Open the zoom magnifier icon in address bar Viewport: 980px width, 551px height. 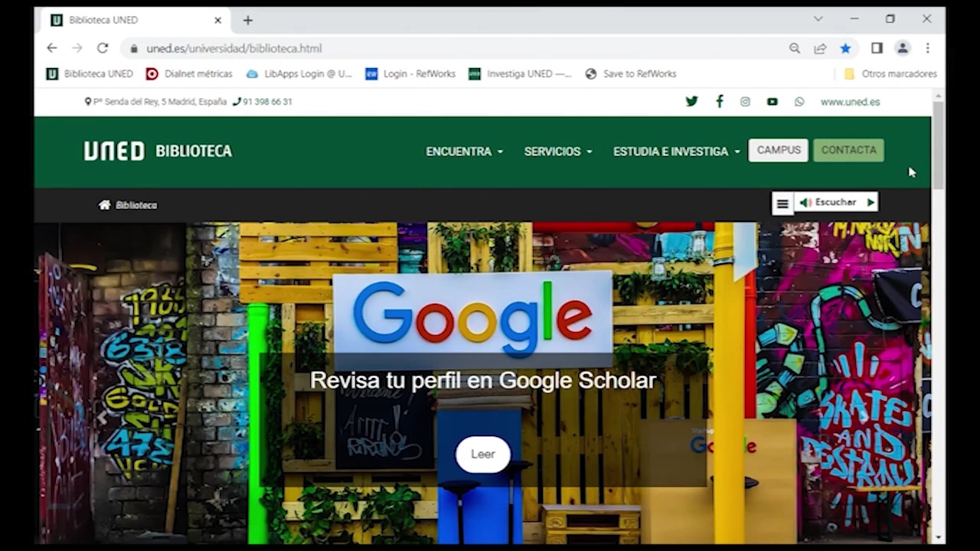(x=795, y=48)
